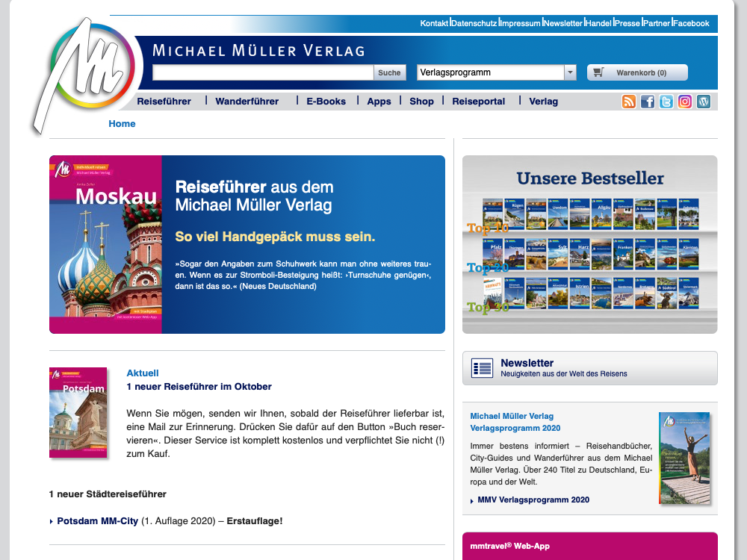Image resolution: width=747 pixels, height=560 pixels.
Task: Open the Verlagsprogramm dropdown arrow
Action: pos(570,72)
